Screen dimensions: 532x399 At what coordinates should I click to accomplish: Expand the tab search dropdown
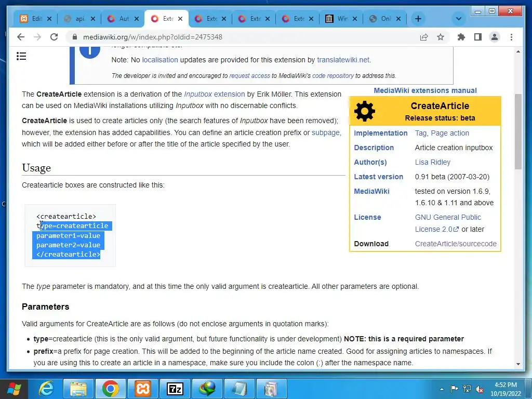click(458, 19)
